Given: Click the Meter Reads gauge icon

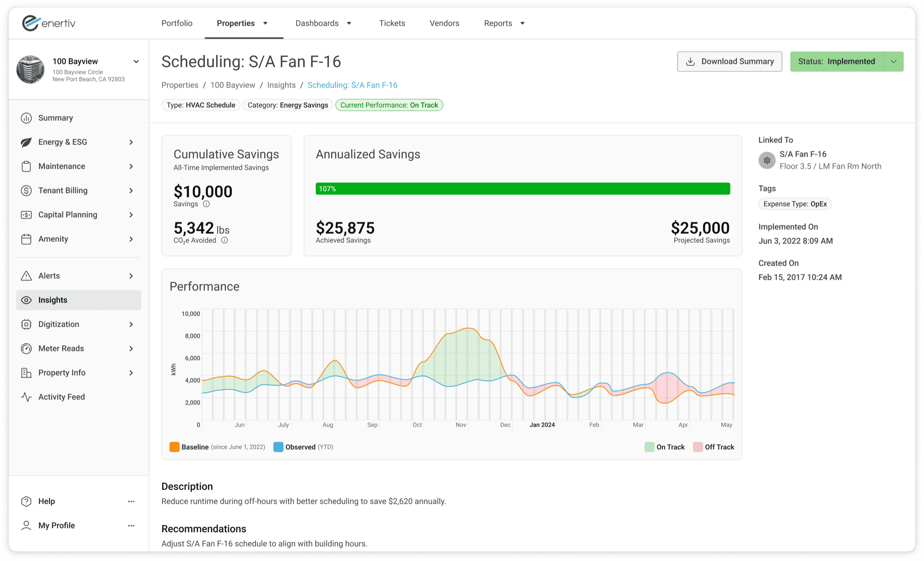Looking at the screenshot, I should pyautogui.click(x=26, y=349).
